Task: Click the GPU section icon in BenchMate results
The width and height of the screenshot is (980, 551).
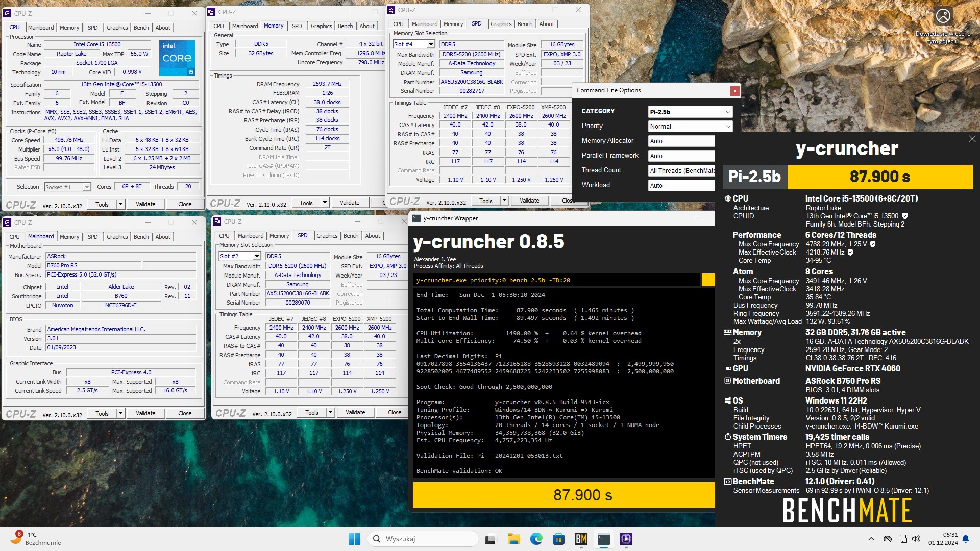Action: [x=728, y=368]
